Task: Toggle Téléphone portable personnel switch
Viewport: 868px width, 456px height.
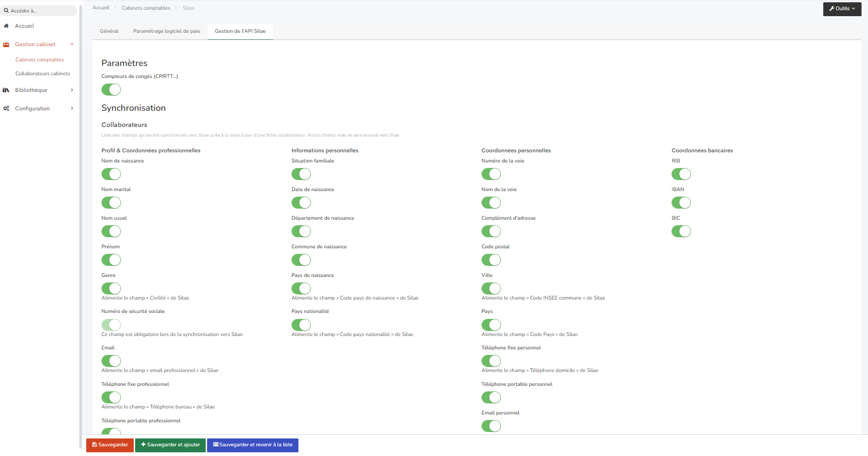Action: pyautogui.click(x=491, y=397)
